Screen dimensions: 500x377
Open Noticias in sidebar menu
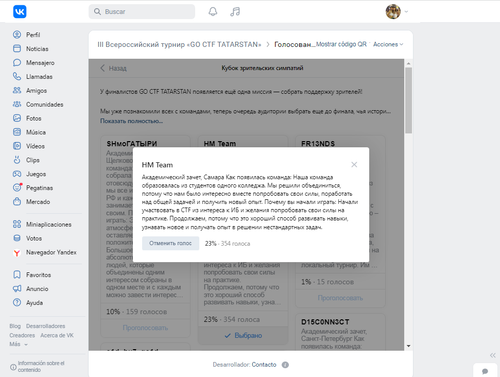pos(37,49)
